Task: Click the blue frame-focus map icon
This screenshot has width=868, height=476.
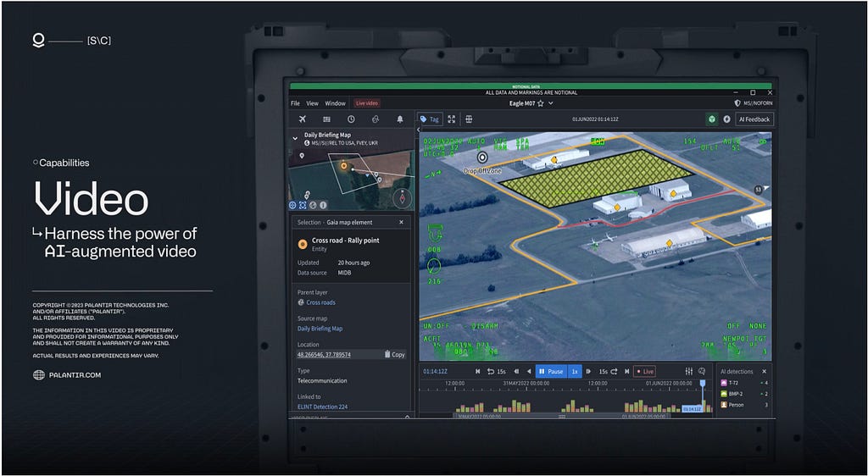Action: [303, 205]
